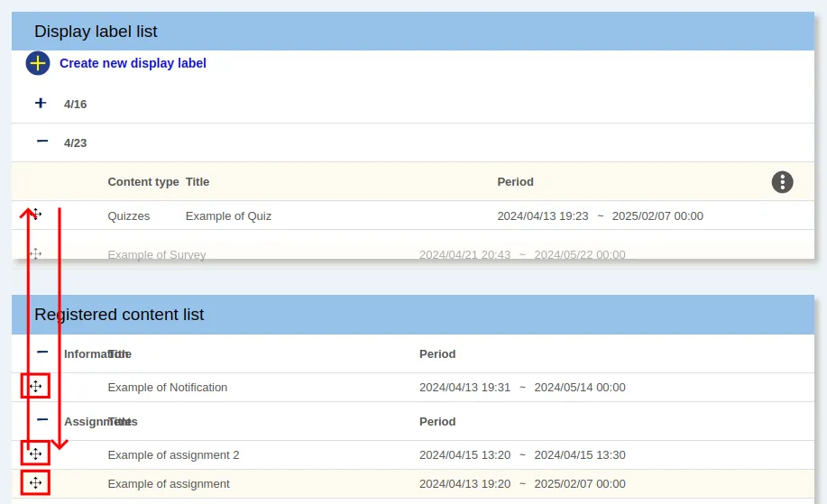Click move handle for Example of assignment 2
The height and width of the screenshot is (504, 827).
[x=35, y=454]
